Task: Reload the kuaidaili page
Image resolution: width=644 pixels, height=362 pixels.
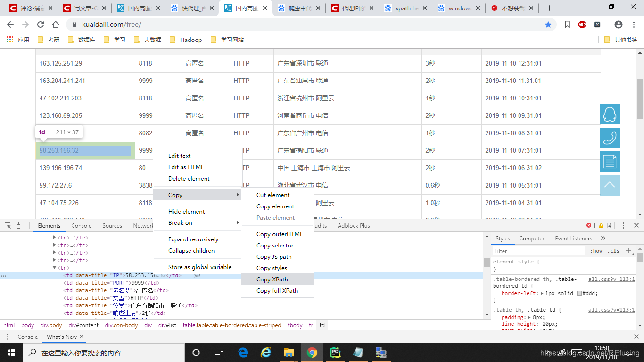Action: click(41, 25)
